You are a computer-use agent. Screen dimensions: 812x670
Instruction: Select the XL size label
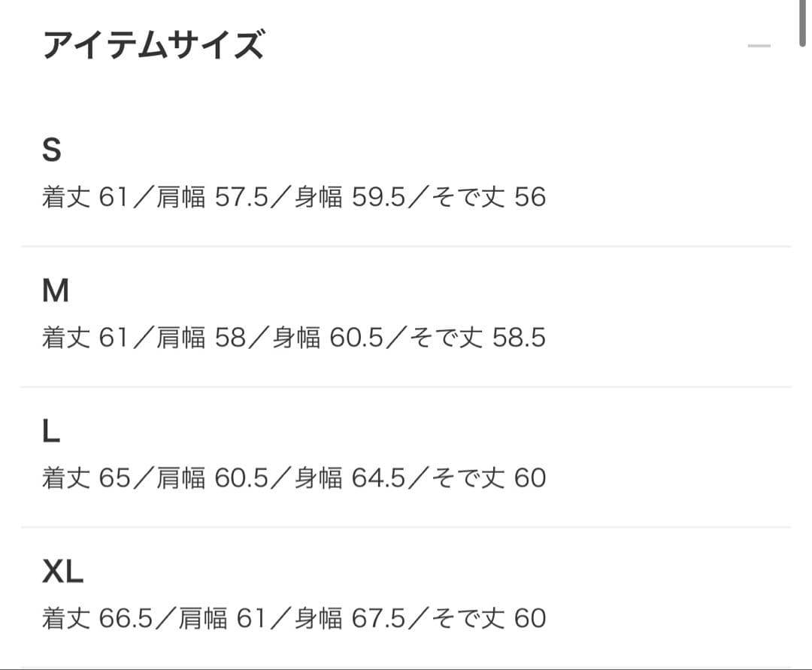coord(62,572)
